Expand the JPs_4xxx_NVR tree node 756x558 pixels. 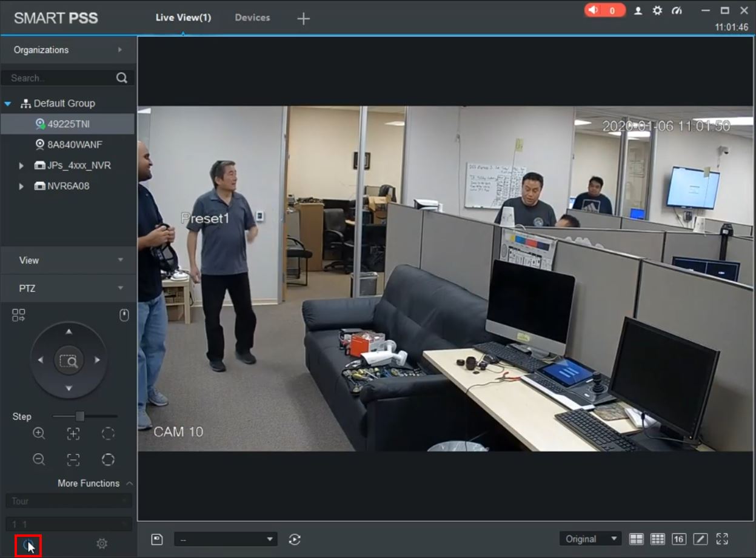[21, 165]
